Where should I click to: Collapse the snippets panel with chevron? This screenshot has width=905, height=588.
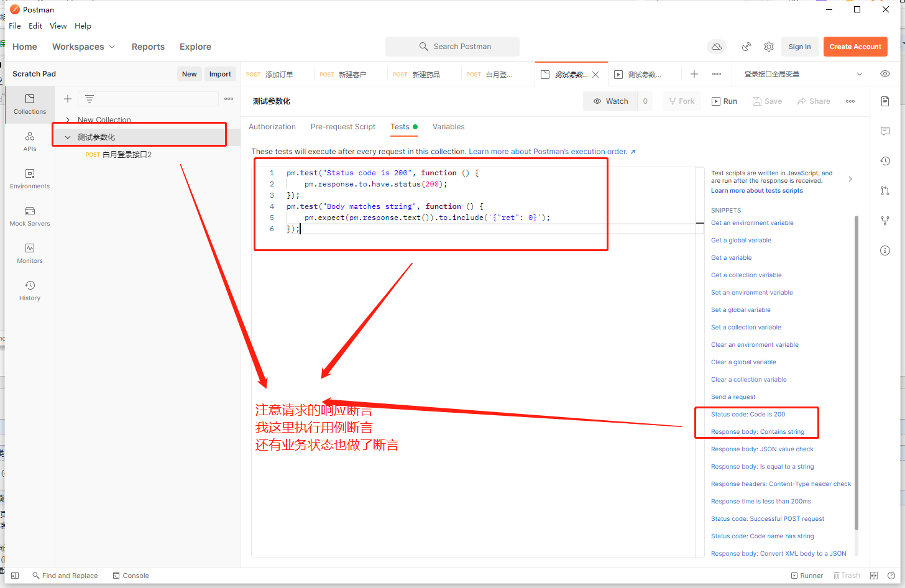click(x=850, y=179)
